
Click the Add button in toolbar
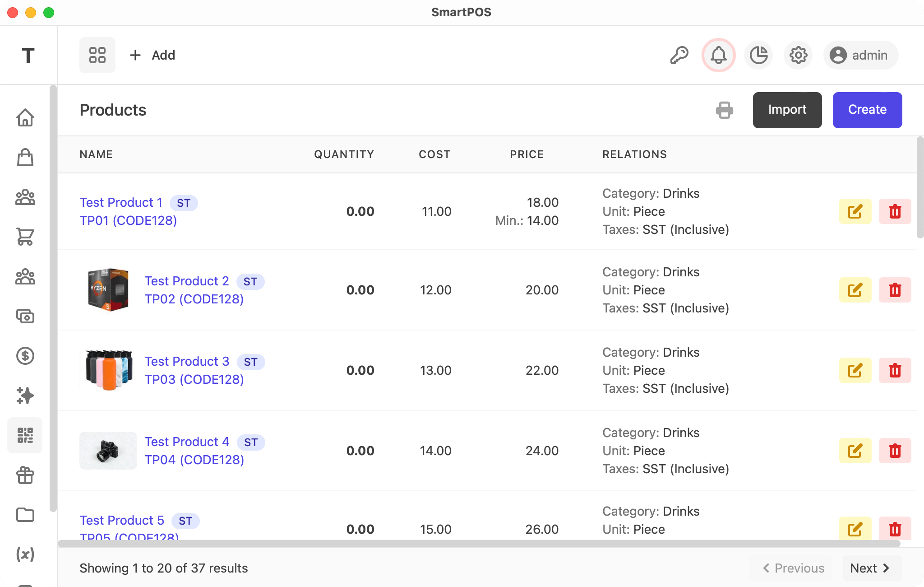152,55
